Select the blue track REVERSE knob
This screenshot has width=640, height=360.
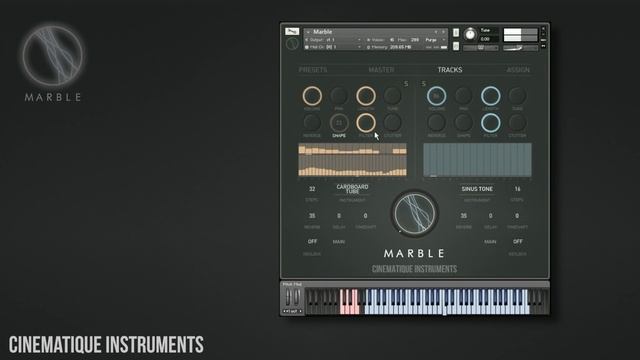[x=436, y=122]
